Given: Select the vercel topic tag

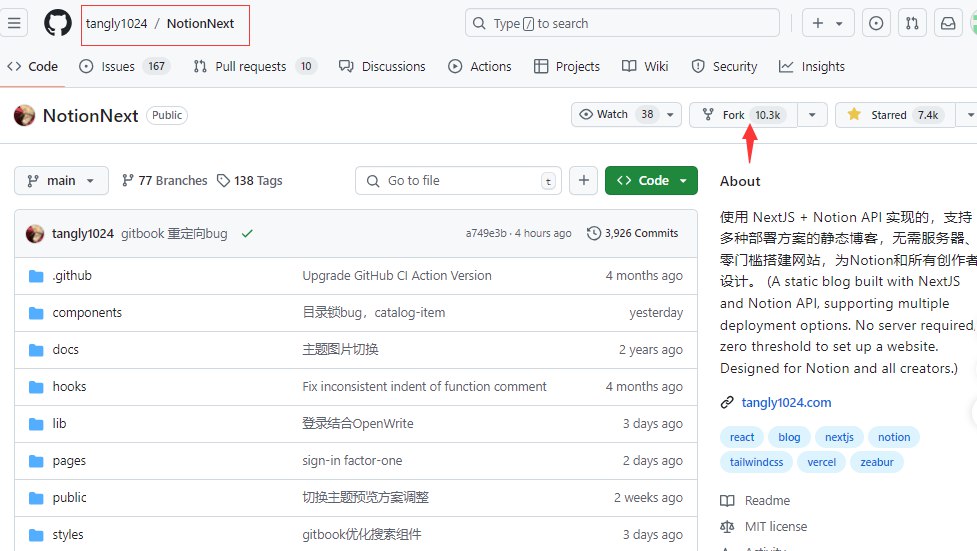Looking at the screenshot, I should pos(822,462).
